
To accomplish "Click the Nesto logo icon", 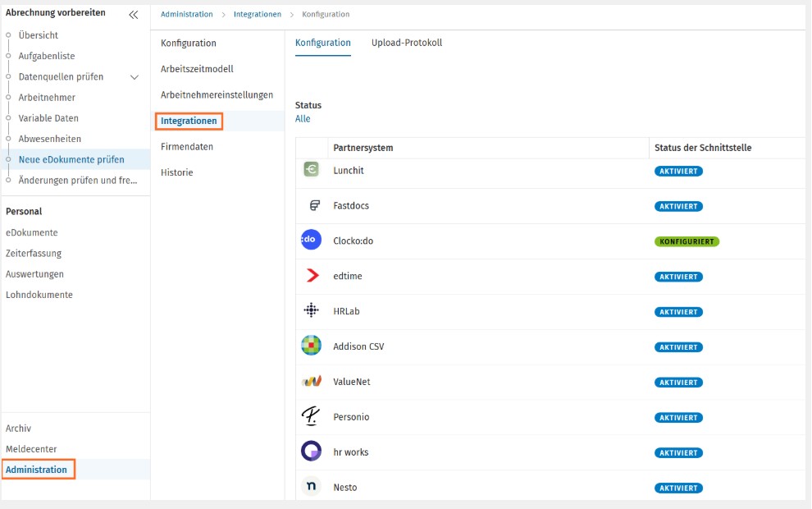I will point(311,486).
